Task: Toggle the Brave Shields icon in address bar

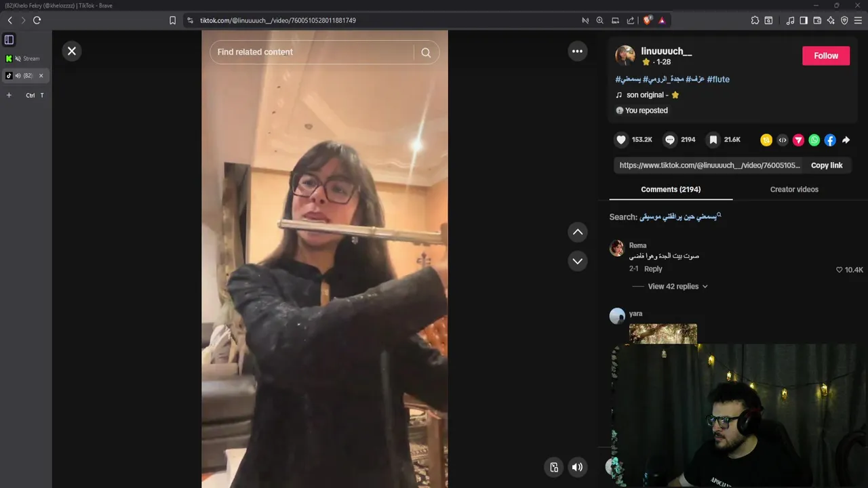Action: coord(647,20)
